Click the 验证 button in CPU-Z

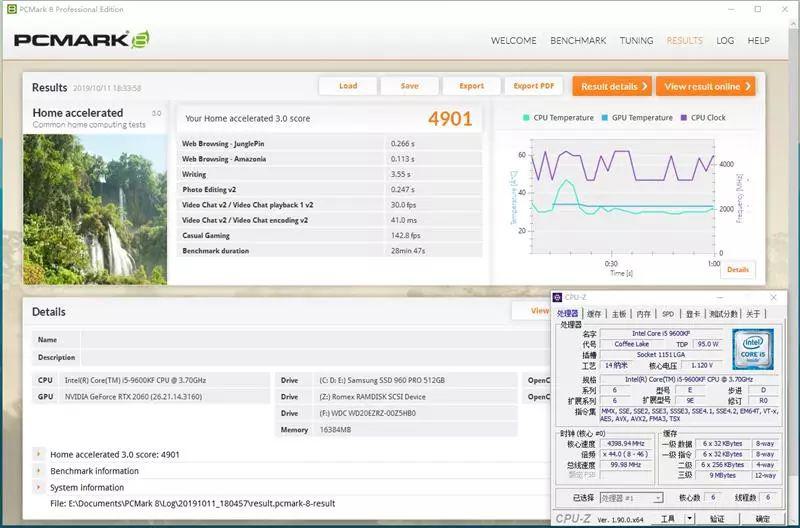[717, 518]
